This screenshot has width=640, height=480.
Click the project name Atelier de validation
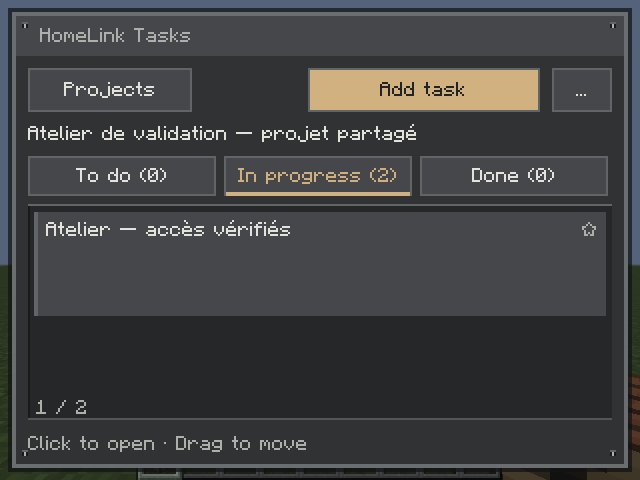tap(127, 133)
